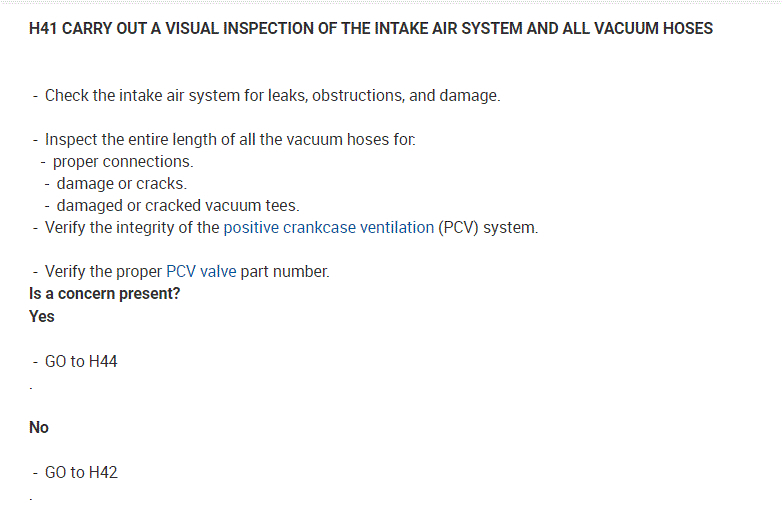This screenshot has width=782, height=532.
Task: Click the 'Is a concern present?' question
Action: tap(105, 294)
